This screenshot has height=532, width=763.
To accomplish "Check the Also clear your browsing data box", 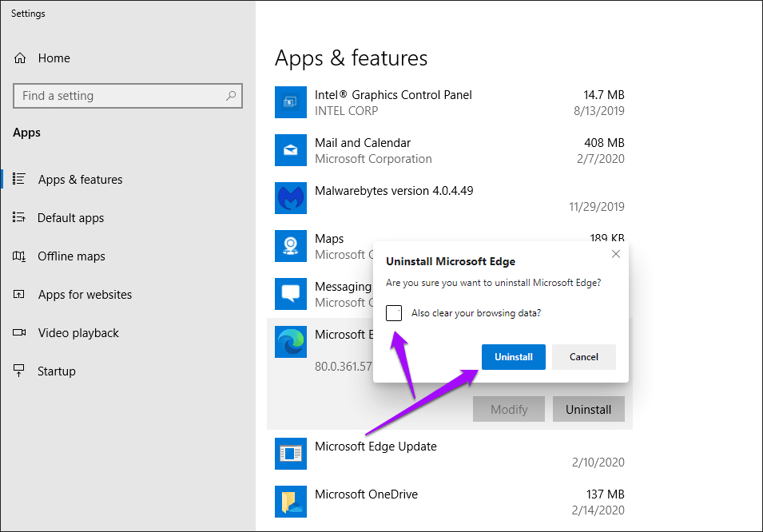I will 394,313.
